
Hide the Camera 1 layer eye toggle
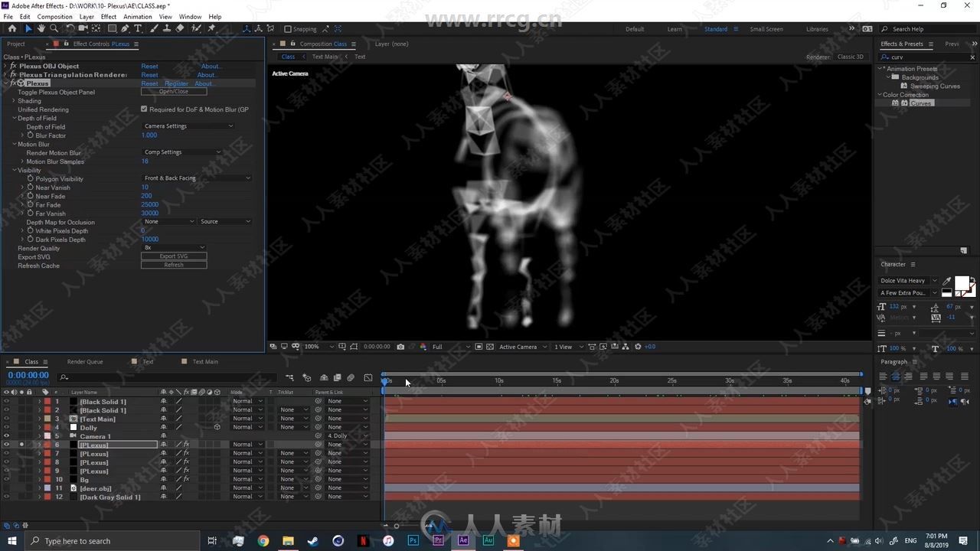(6, 436)
